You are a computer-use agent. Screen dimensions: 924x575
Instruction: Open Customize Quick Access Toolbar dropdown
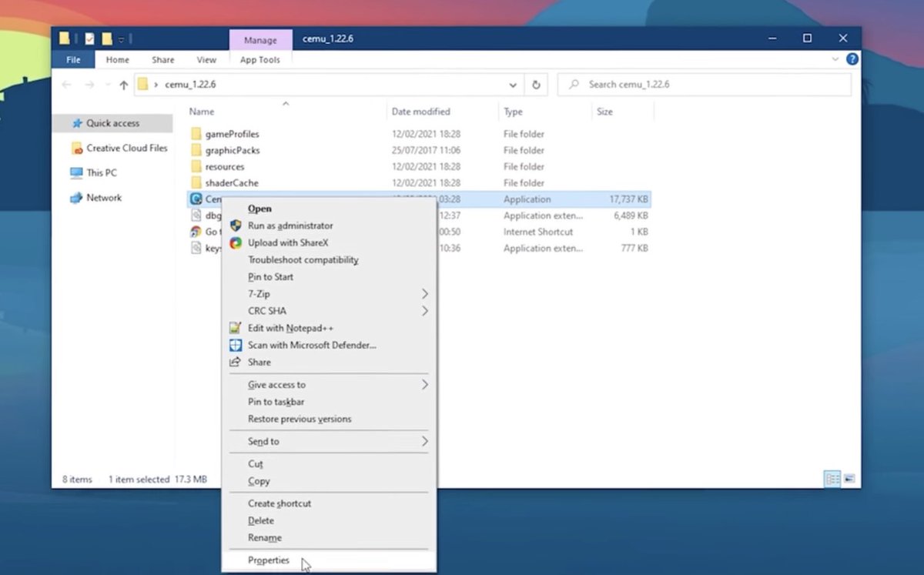point(122,39)
